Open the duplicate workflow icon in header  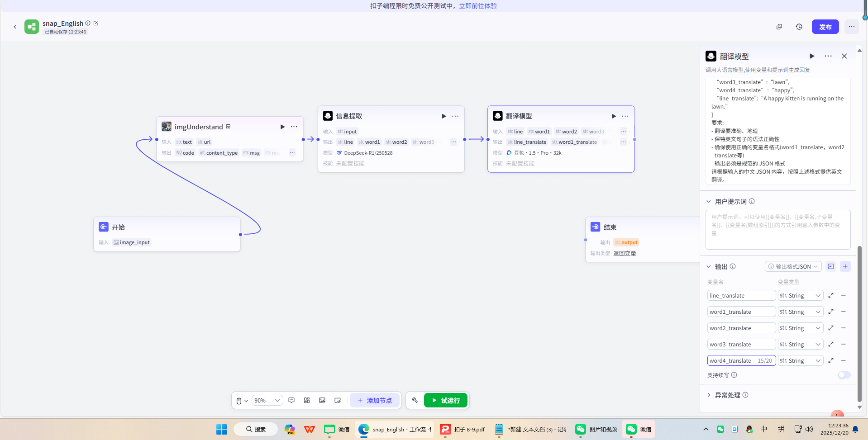779,27
